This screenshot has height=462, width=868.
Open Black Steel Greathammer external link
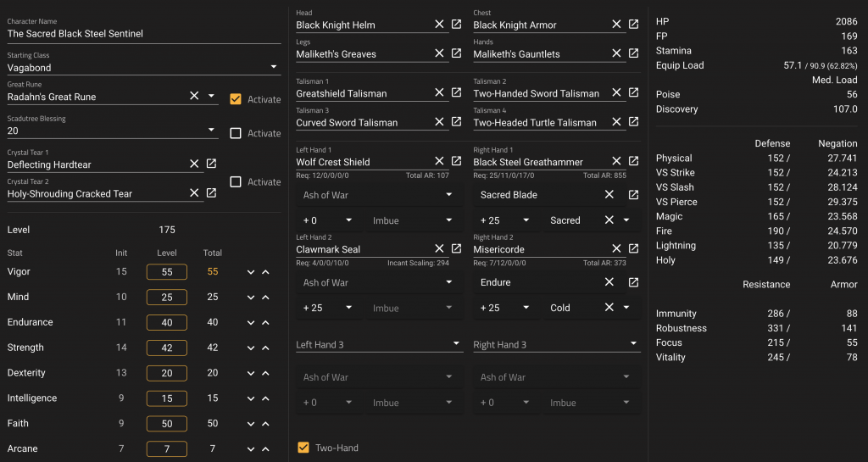pyautogui.click(x=633, y=161)
